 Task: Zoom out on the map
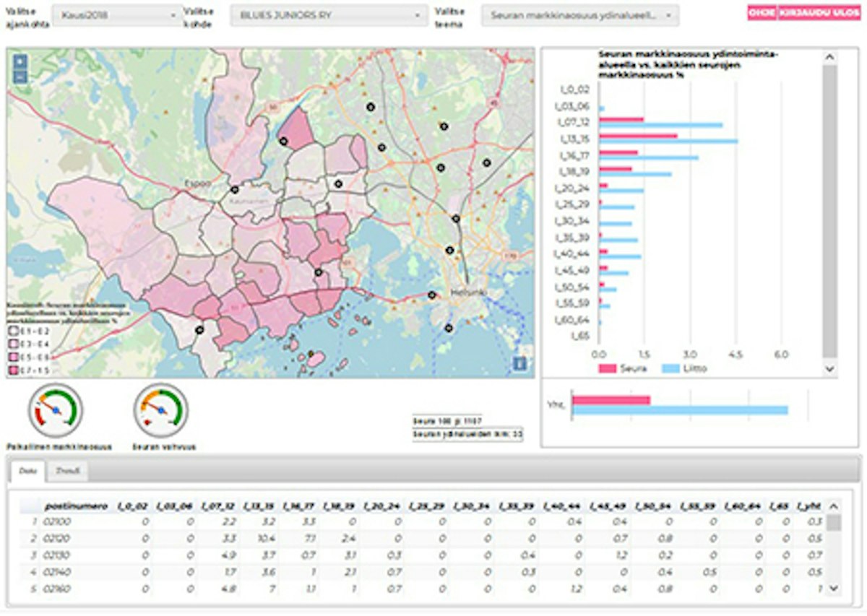coord(20,75)
